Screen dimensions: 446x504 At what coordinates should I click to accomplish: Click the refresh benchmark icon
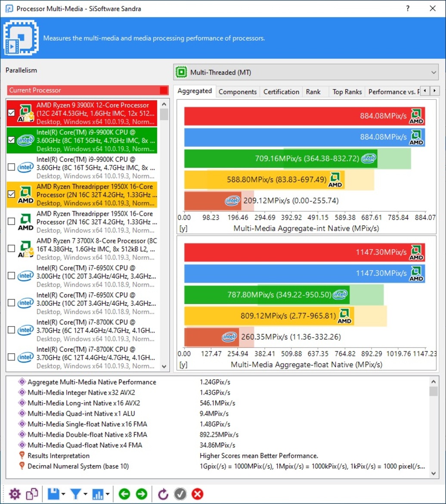[x=163, y=494]
